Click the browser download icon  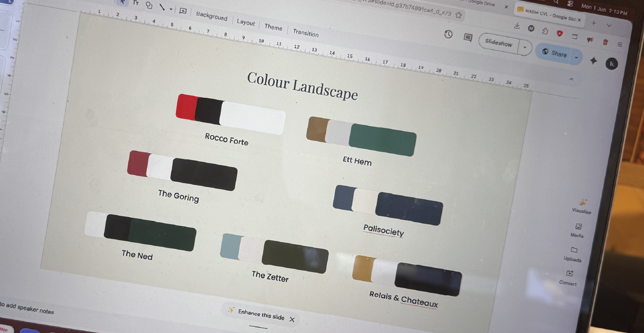click(x=517, y=26)
